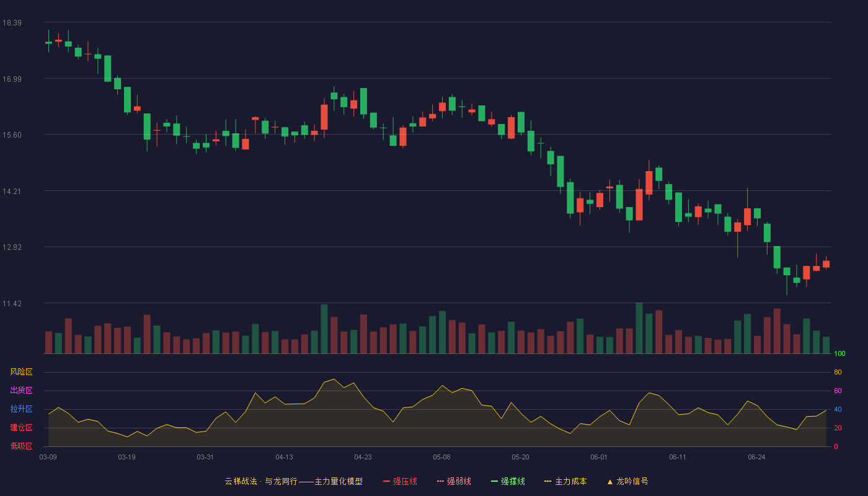Toggle the 龙吟信号 legend entry
Viewport: 868px width, 496px height.
point(627,481)
